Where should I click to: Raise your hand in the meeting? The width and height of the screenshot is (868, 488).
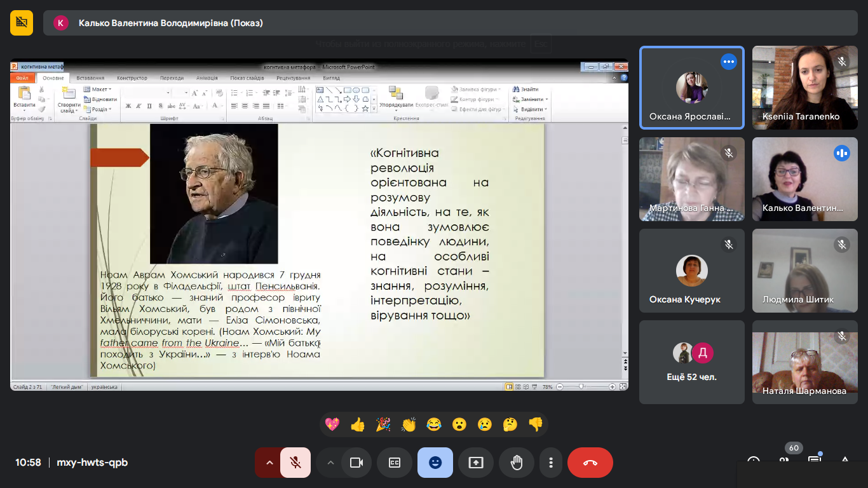[517, 463]
